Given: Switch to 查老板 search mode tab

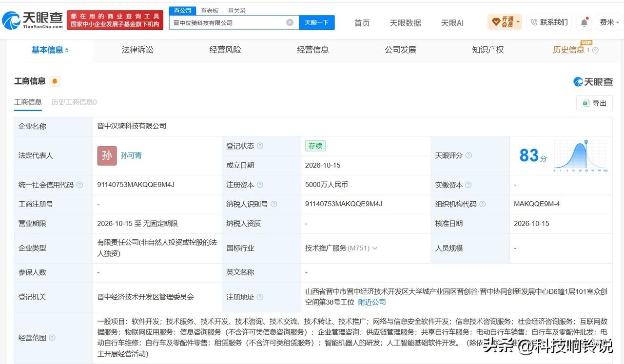Looking at the screenshot, I should pos(210,10).
